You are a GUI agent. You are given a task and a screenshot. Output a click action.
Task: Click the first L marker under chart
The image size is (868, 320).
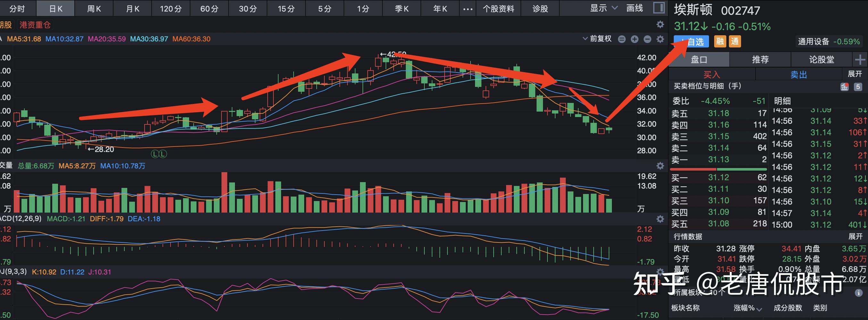(155, 154)
